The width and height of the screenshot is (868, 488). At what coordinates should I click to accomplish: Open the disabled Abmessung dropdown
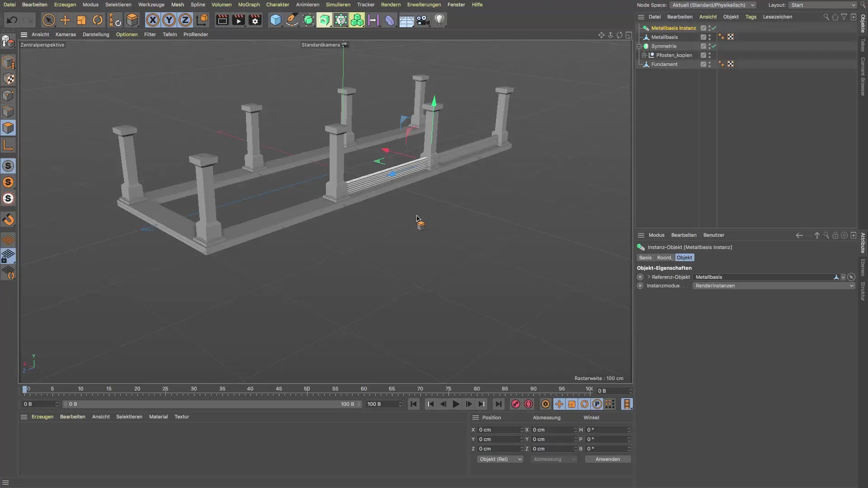[554, 459]
